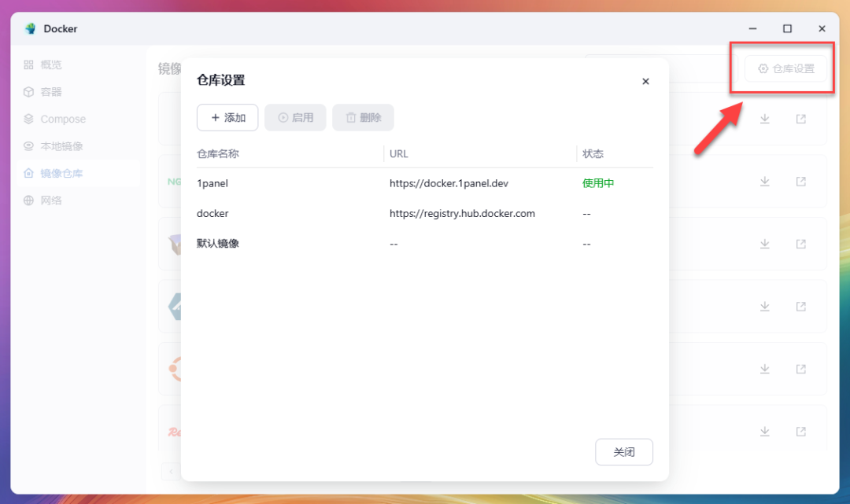Click the download icon in the sixth image row

(765, 432)
